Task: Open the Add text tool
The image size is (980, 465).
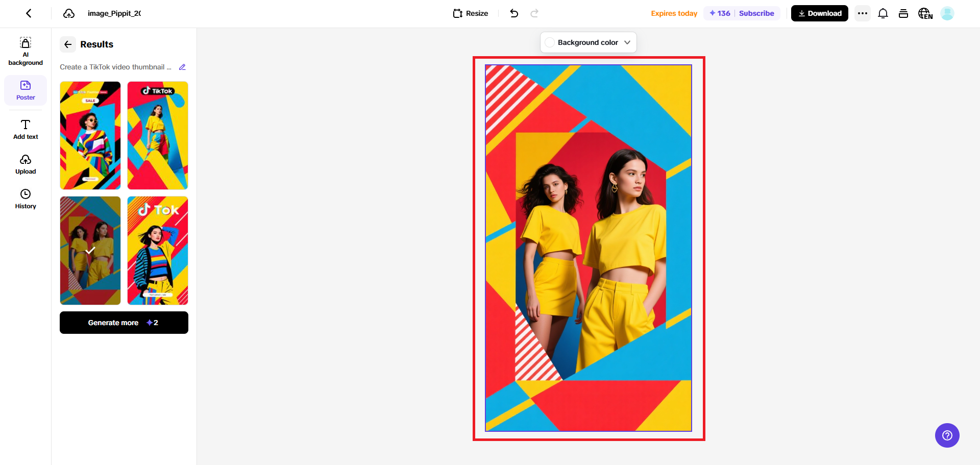Action: [25, 129]
